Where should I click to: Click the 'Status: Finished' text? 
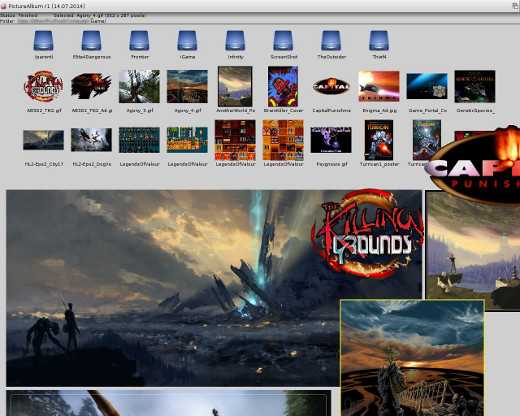tap(19, 15)
